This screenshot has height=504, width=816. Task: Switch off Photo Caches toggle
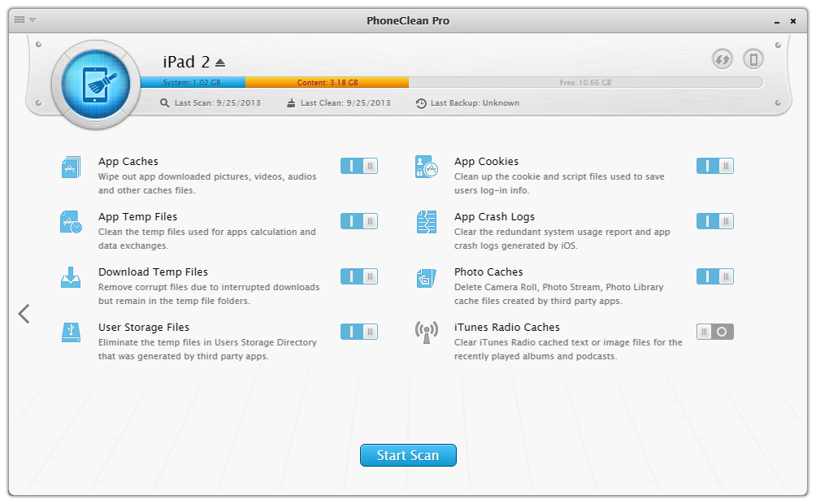tap(714, 276)
